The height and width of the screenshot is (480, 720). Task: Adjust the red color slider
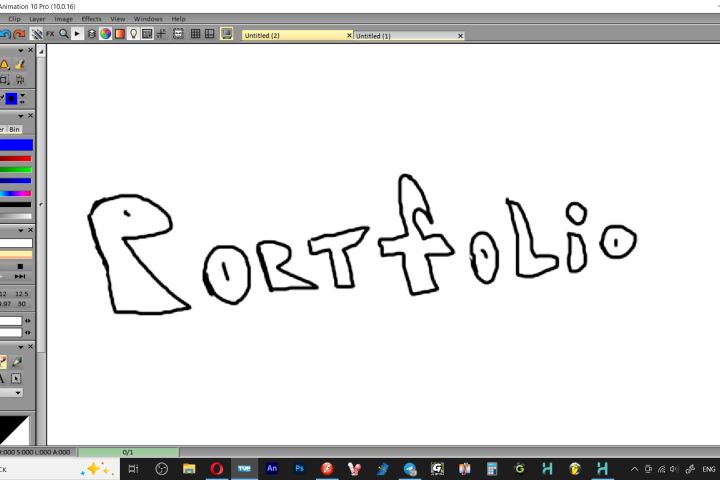click(x=16, y=158)
